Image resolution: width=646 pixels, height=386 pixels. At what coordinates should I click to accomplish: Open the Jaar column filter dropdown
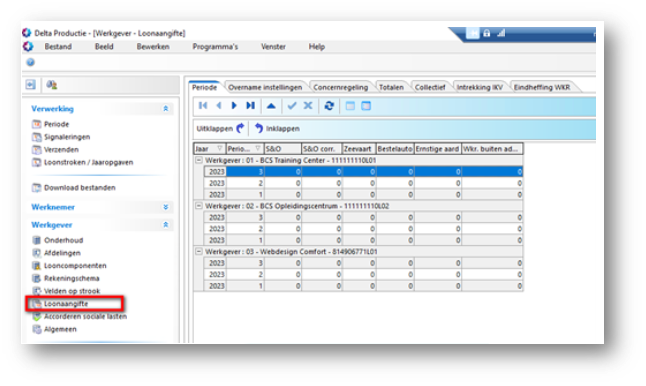tap(220, 148)
